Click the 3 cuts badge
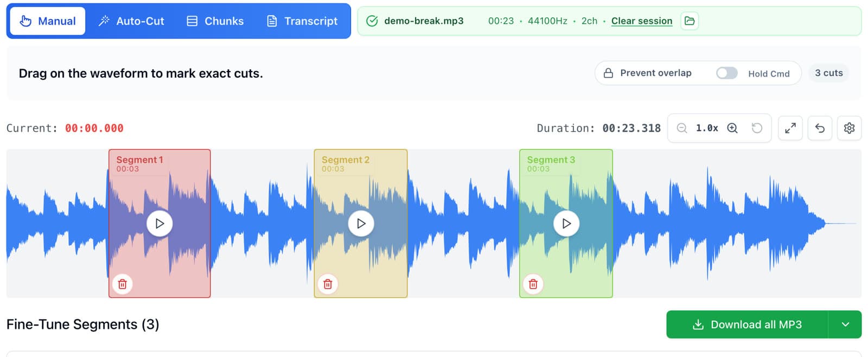868x357 pixels. click(x=829, y=73)
